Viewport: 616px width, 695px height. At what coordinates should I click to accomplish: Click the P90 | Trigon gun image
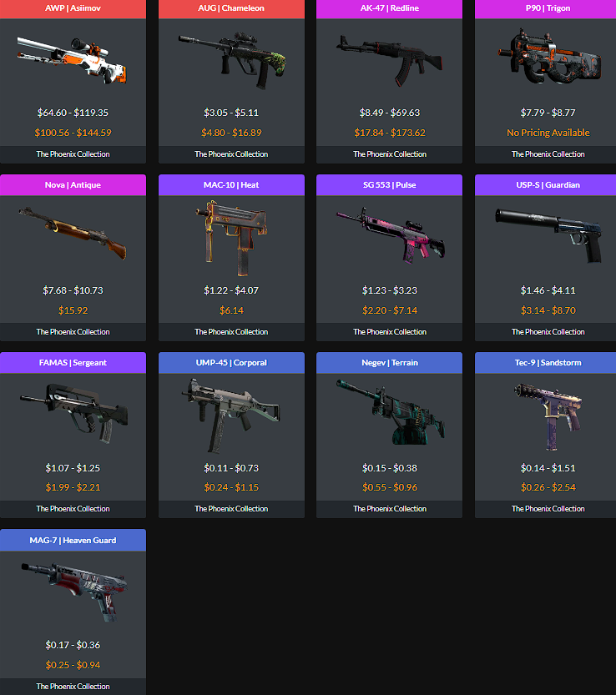click(x=549, y=58)
